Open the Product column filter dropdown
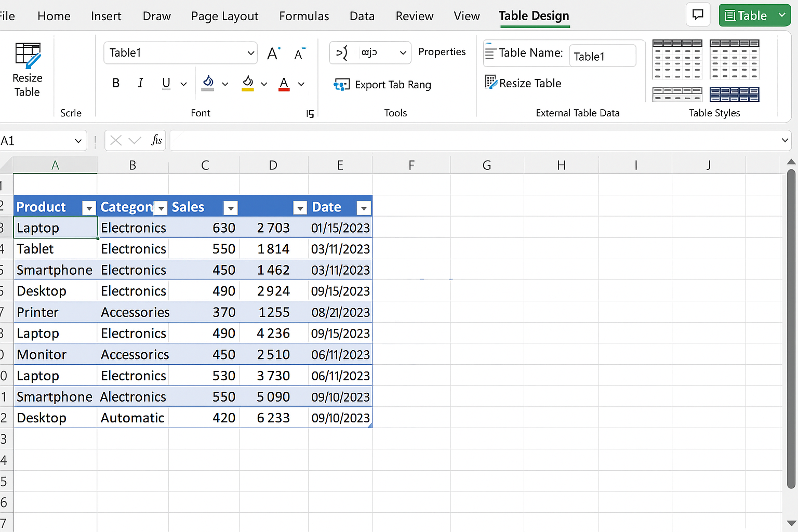The height and width of the screenshot is (532, 798). pos(89,208)
